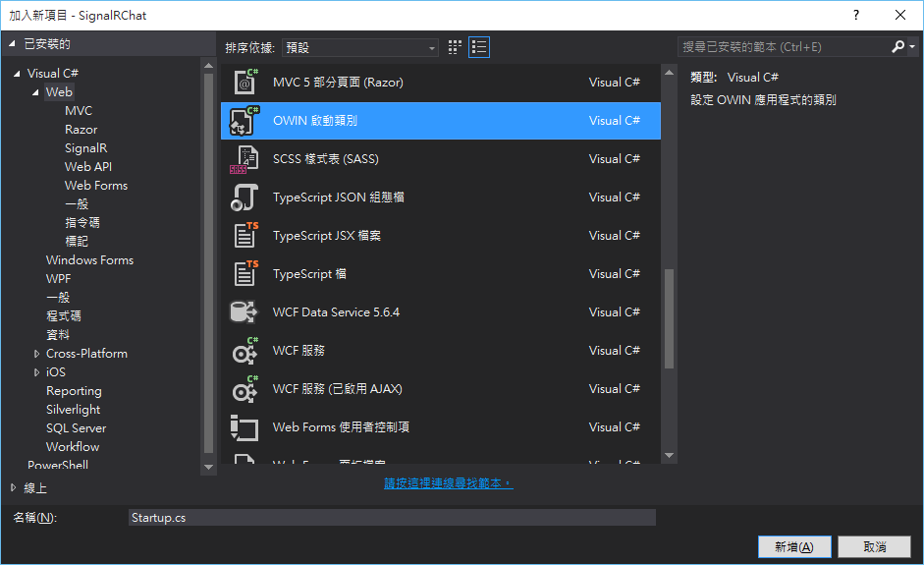Click the search magnifier icon

(x=897, y=46)
